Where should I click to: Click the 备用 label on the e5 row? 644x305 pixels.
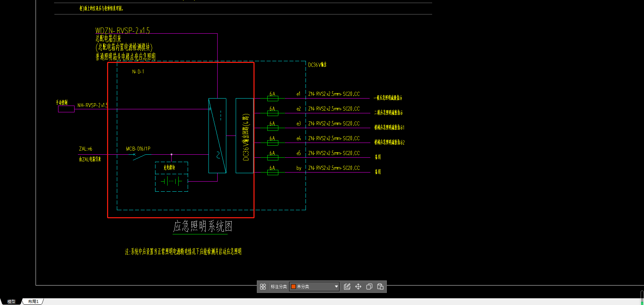pos(378,157)
